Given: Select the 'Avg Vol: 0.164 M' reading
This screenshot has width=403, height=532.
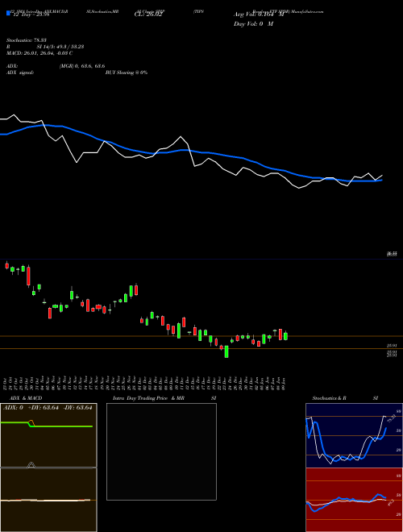Looking at the screenshot, I should (259, 15).
